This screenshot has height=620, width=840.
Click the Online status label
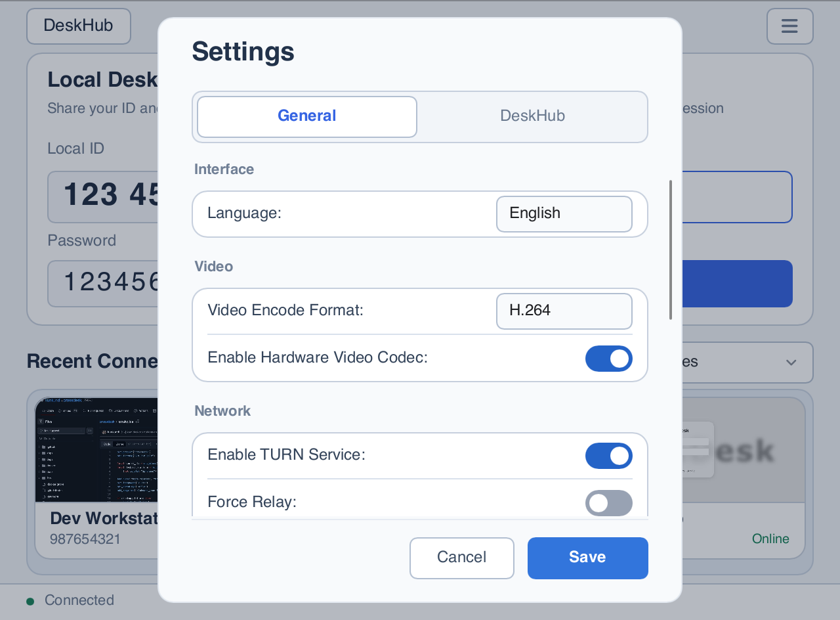[770, 539]
